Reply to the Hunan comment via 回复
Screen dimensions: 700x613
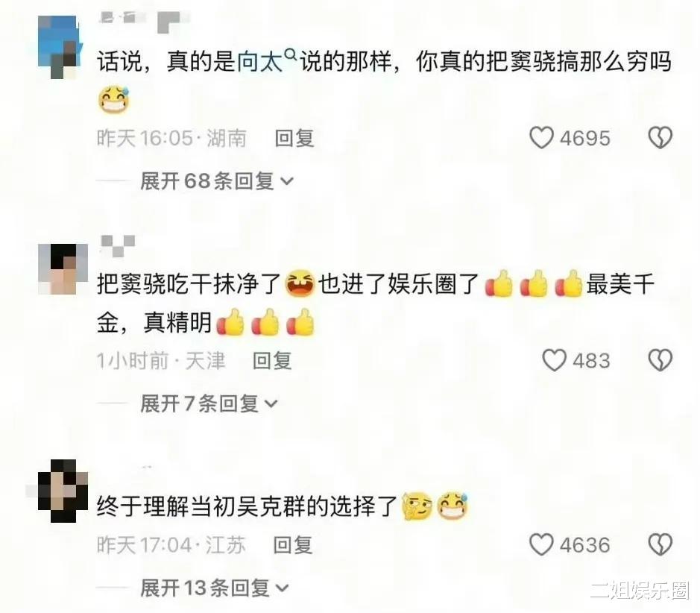pyautogui.click(x=294, y=138)
